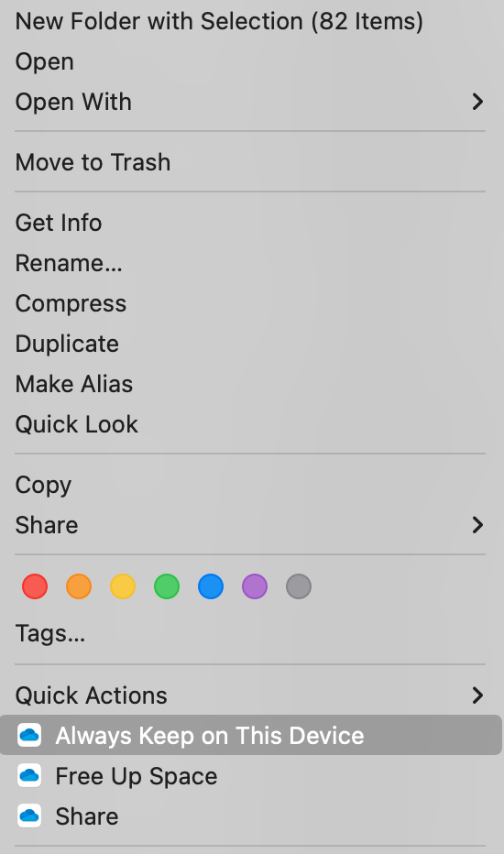Screen dimensions: 504x854
Task: Apply the red tag color
Action: [35, 586]
